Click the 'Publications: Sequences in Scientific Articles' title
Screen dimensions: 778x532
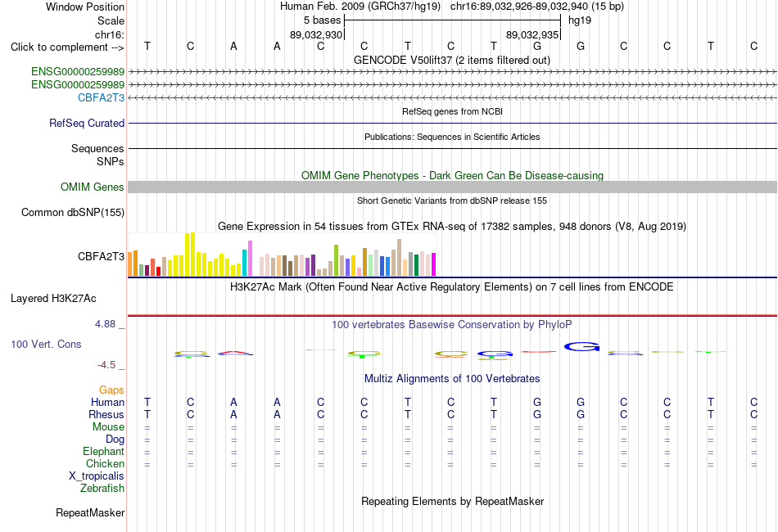[x=452, y=137]
